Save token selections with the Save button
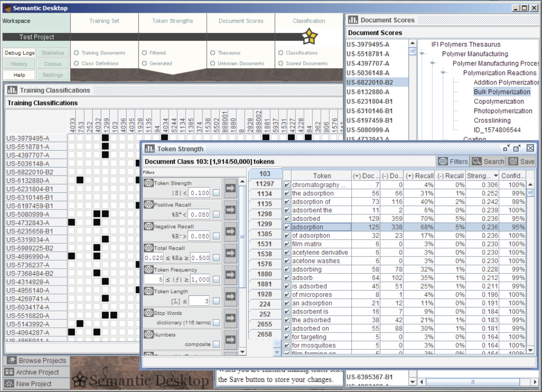 [521, 161]
